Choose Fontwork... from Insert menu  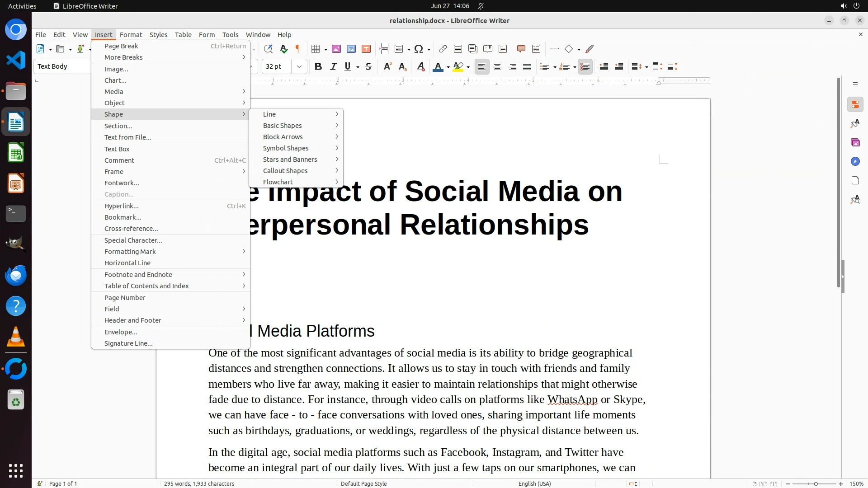[122, 183]
